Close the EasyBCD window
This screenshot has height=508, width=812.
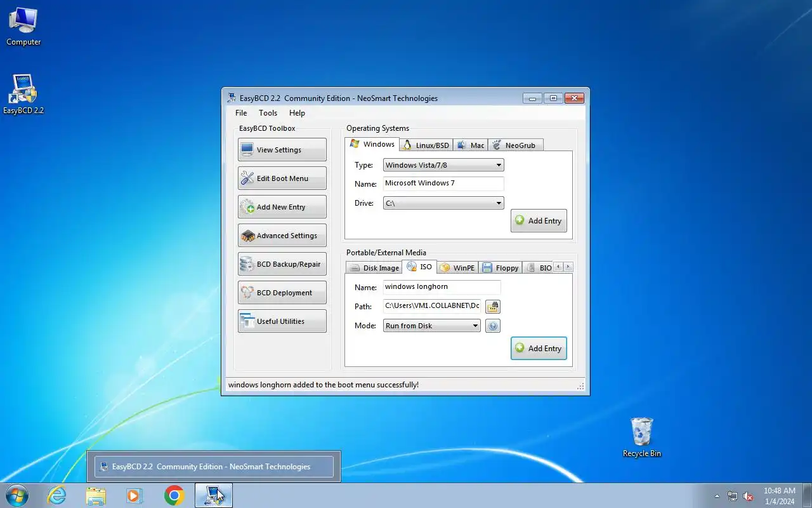click(x=574, y=98)
